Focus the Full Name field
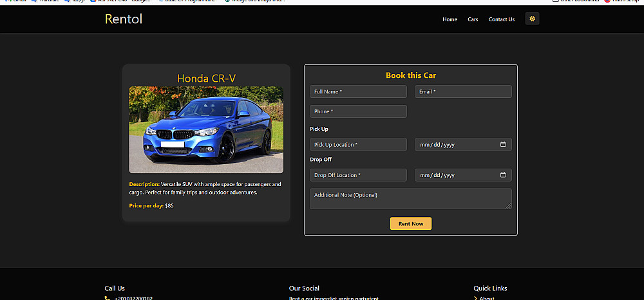 point(358,91)
